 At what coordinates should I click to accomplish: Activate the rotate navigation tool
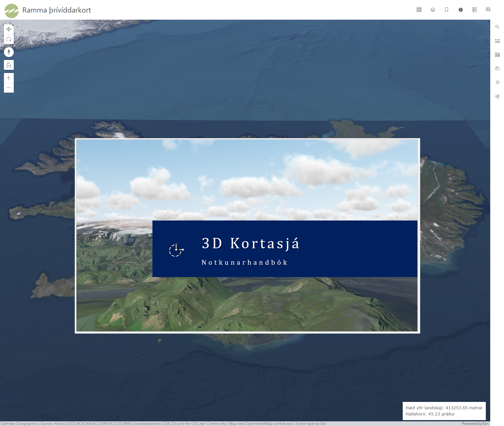tap(9, 39)
